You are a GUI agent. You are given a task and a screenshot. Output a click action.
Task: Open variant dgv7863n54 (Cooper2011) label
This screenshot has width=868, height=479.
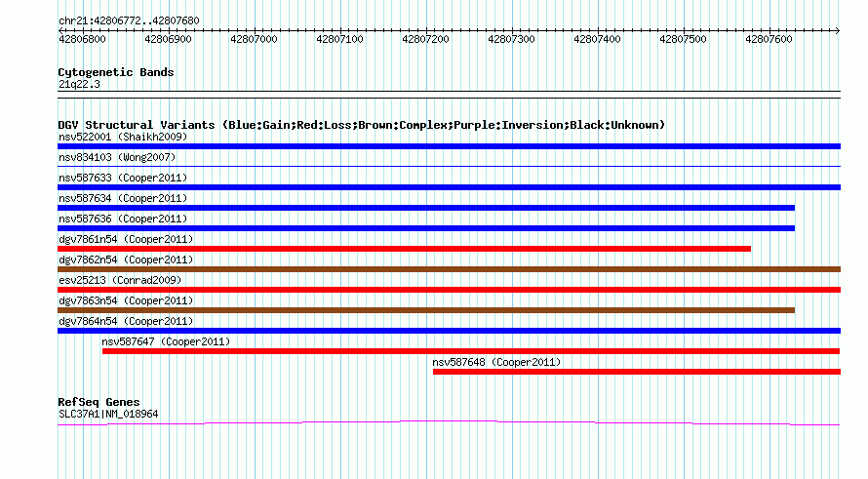(x=126, y=300)
